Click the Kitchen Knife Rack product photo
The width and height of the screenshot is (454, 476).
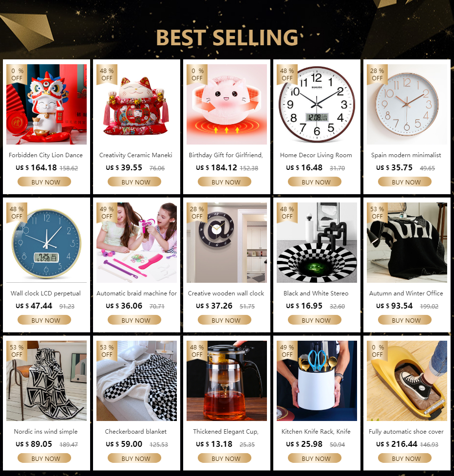tap(317, 381)
